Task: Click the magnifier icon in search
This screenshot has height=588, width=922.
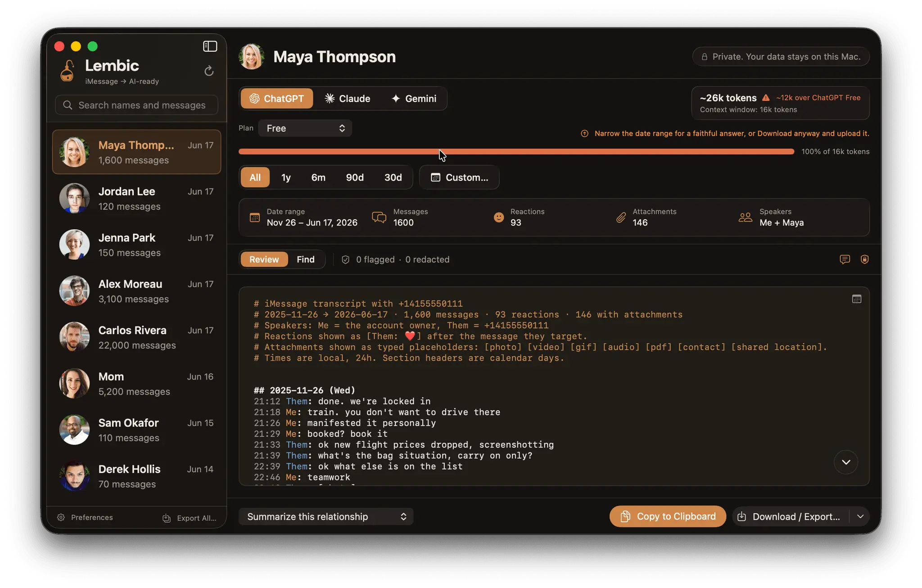Action: coord(68,105)
